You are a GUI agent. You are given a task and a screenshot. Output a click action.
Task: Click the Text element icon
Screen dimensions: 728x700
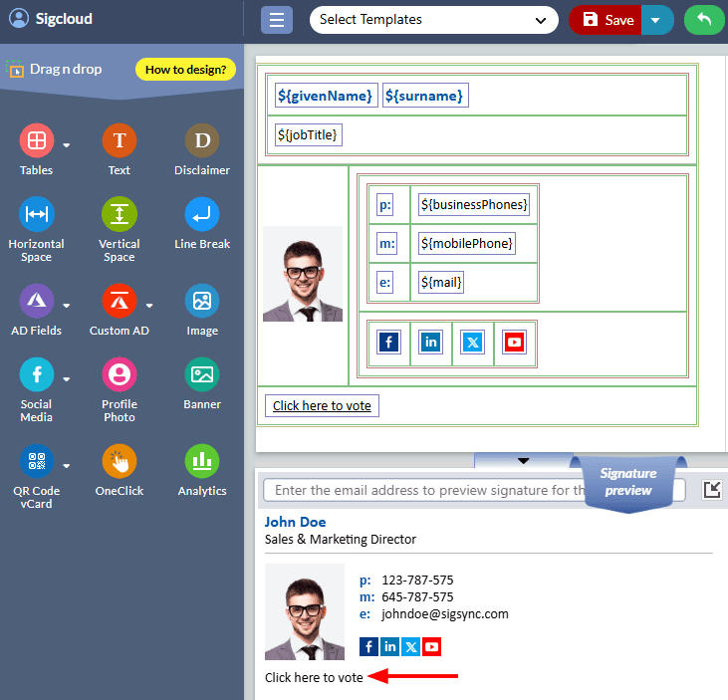pyautogui.click(x=120, y=141)
